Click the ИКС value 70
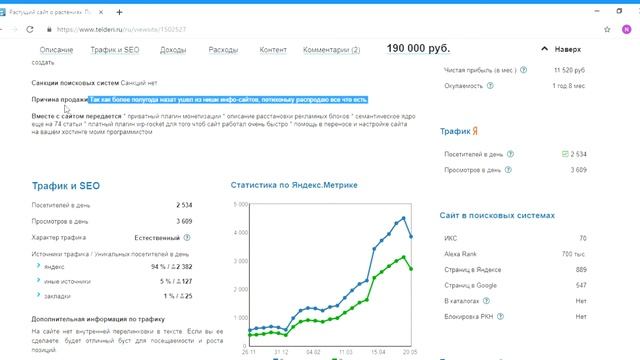The width and height of the screenshot is (640, 360). click(583, 238)
